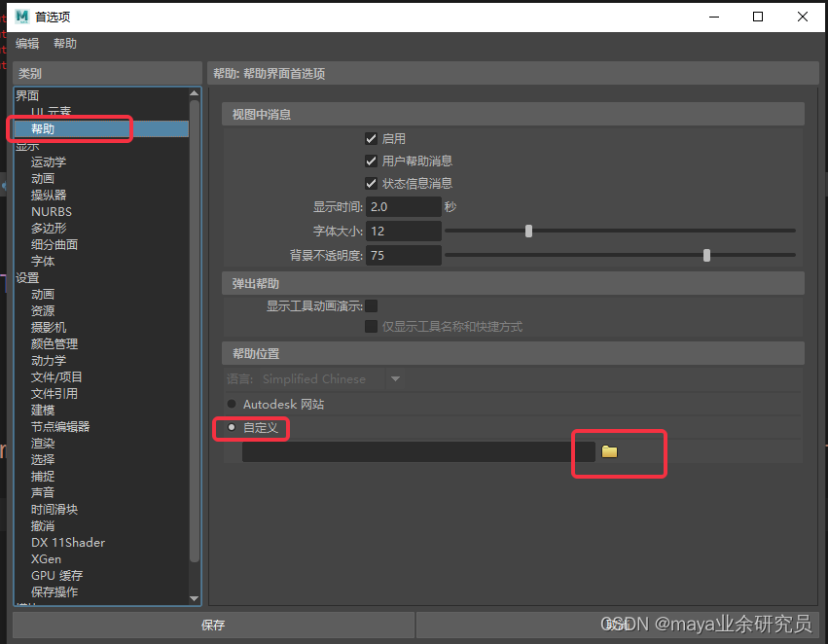
Task: Enable 显示工具动画演示 checkbox
Action: tap(372, 305)
